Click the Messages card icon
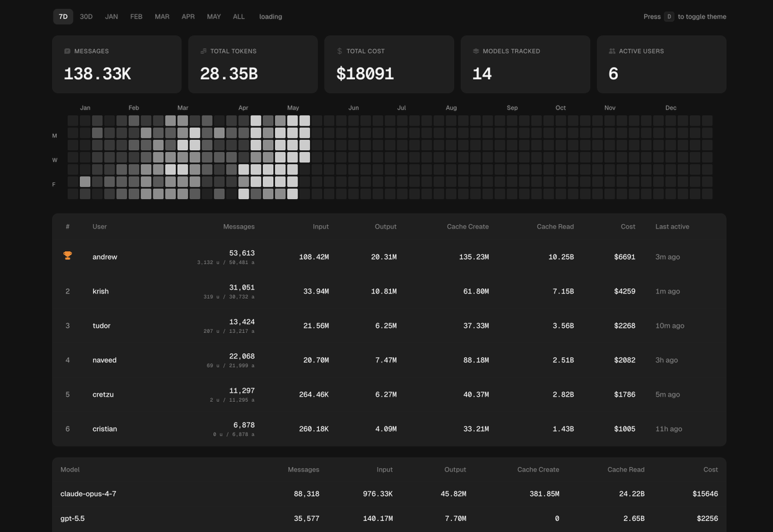 pyautogui.click(x=67, y=51)
